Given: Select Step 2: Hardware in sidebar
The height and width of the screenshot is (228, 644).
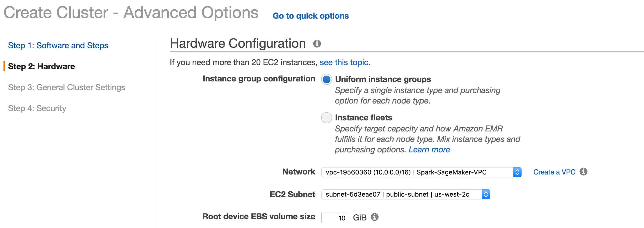Looking at the screenshot, I should (x=41, y=67).
